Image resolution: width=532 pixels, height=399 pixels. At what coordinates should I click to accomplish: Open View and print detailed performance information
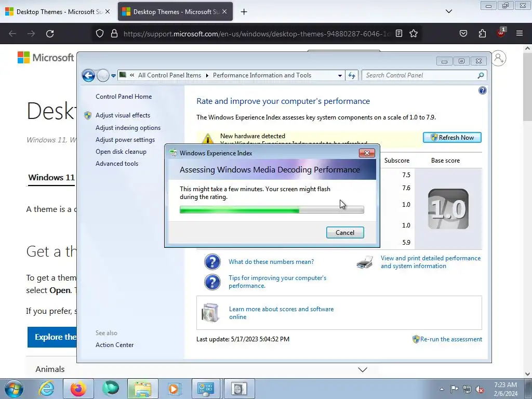coord(431,262)
